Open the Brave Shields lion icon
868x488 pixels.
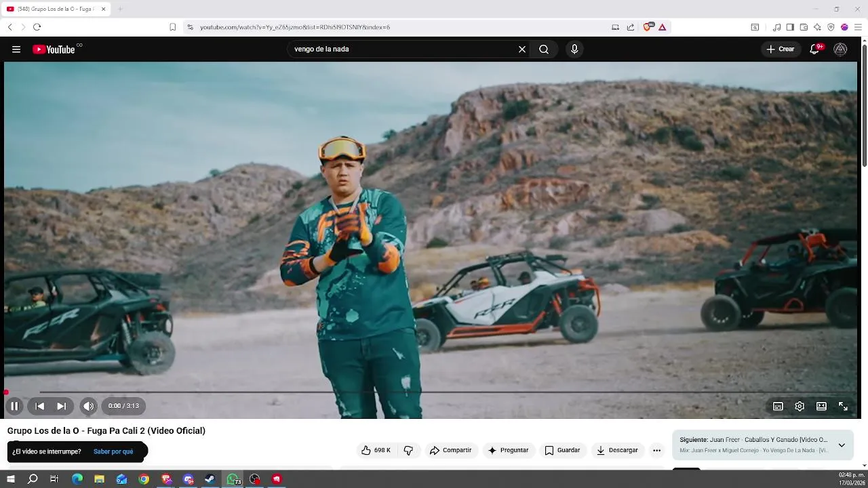[x=648, y=27]
